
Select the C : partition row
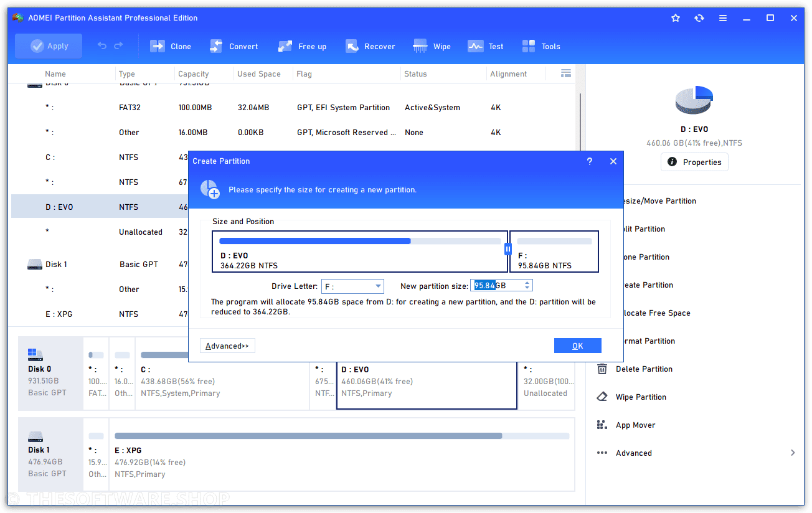coord(100,157)
